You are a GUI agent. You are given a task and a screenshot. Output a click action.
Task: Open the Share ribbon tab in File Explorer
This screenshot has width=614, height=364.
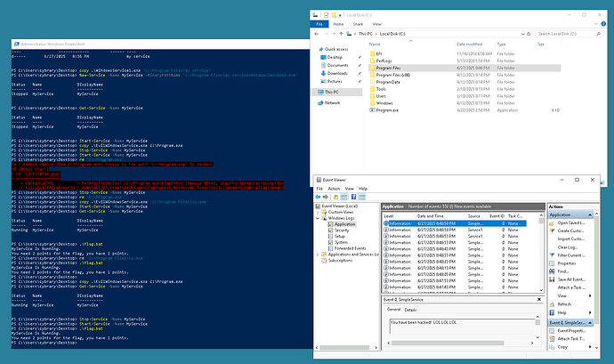click(x=358, y=24)
